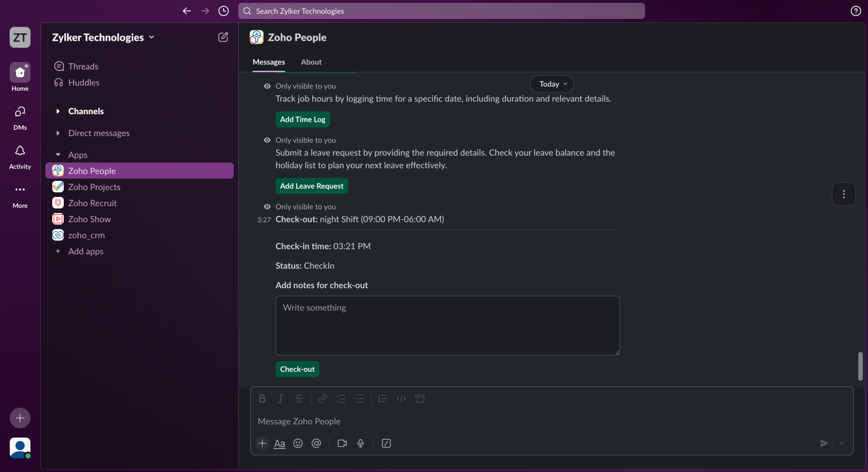Click the message list scrollbar thumb
This screenshot has width=868, height=472.
coord(861,366)
